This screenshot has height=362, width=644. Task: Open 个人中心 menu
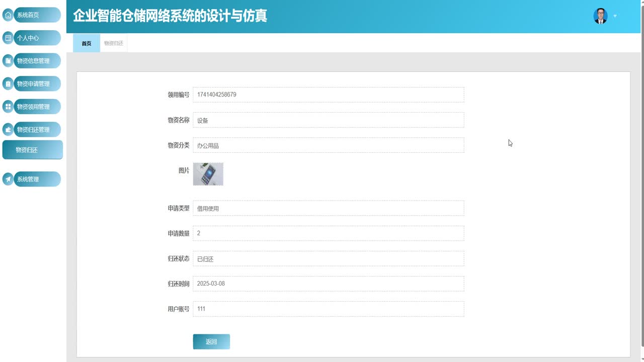tap(37, 38)
